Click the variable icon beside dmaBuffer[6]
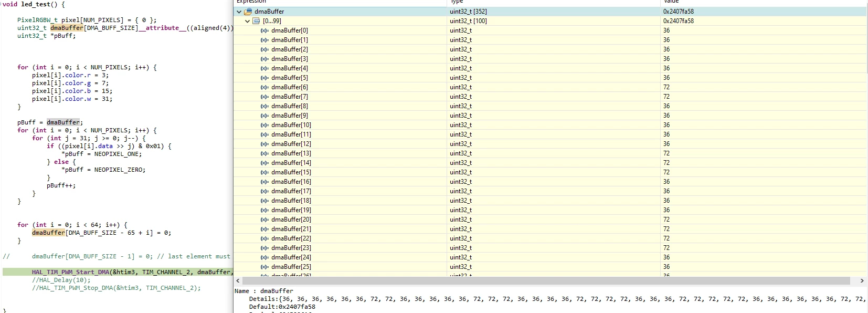This screenshot has height=313, width=868. coord(264,87)
